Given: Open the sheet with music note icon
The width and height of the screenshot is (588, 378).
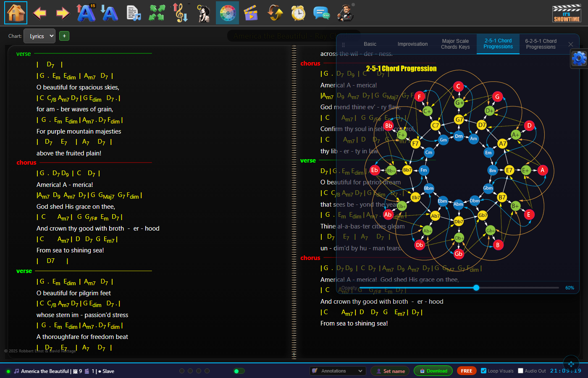Looking at the screenshot, I should 134,13.
